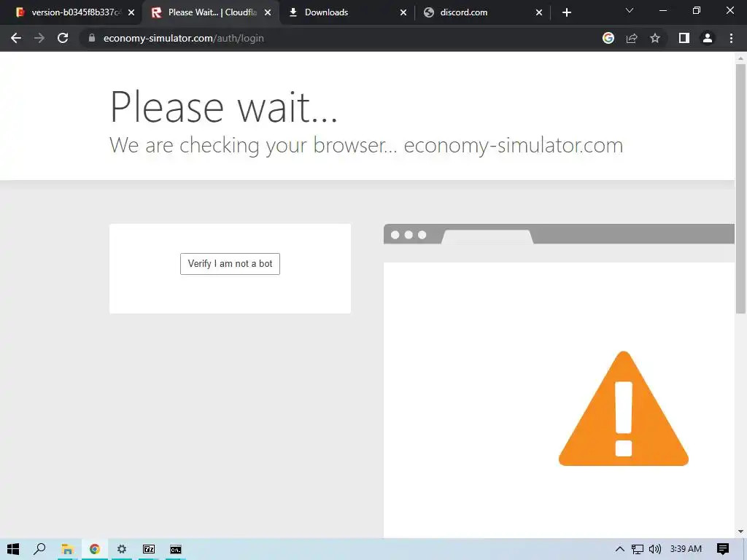The image size is (747, 560).
Task: Click the Verify I am not a bot button
Action: 230,264
